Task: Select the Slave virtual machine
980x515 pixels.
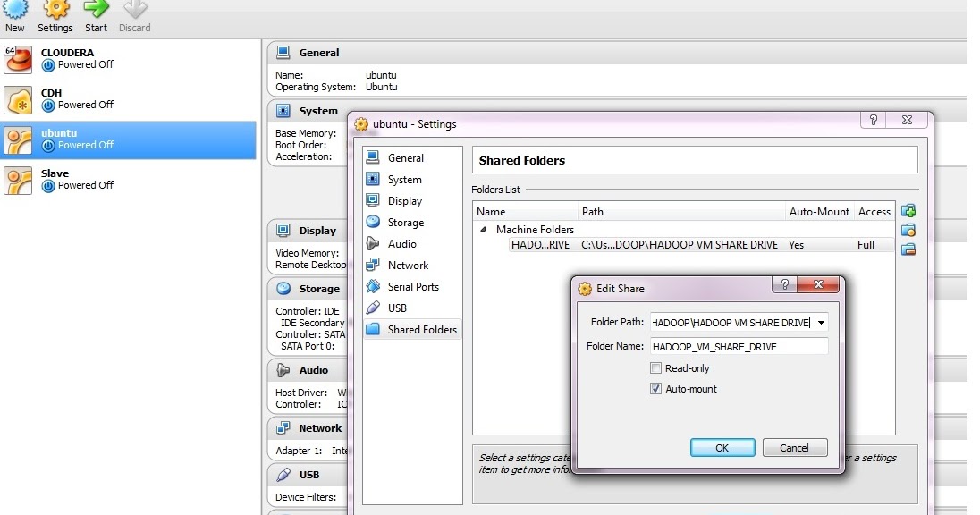Action: (128, 180)
